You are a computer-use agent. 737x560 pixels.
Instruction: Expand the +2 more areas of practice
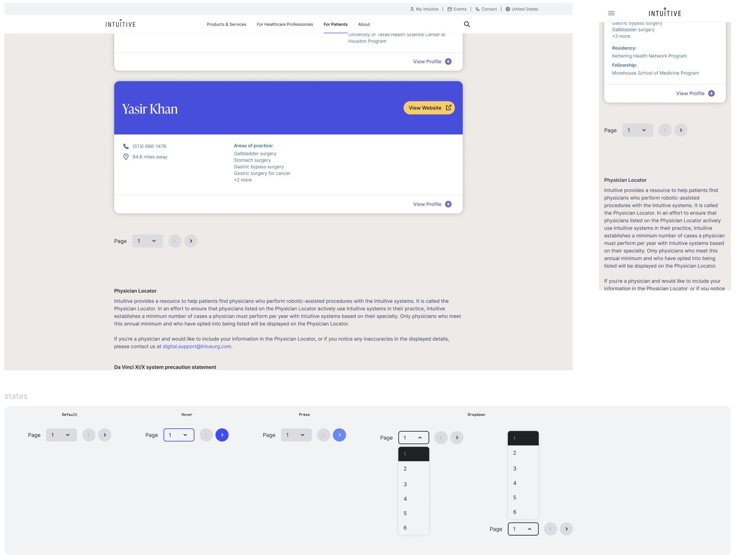click(x=243, y=180)
